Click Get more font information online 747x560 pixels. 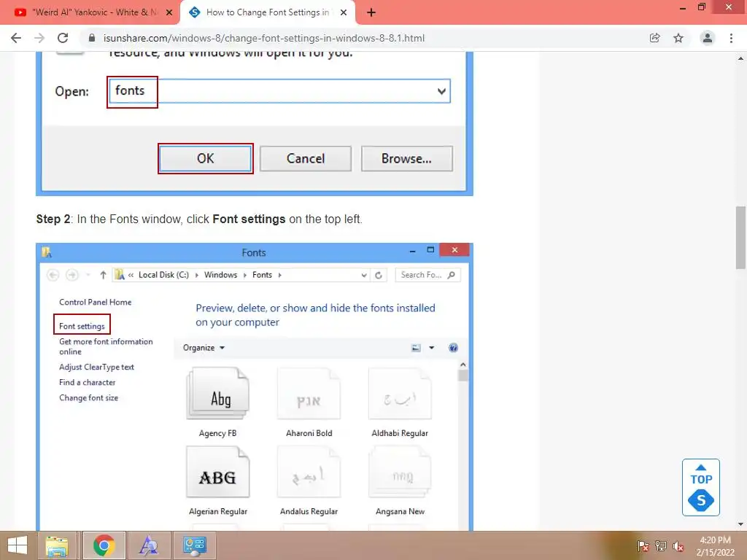pos(106,346)
